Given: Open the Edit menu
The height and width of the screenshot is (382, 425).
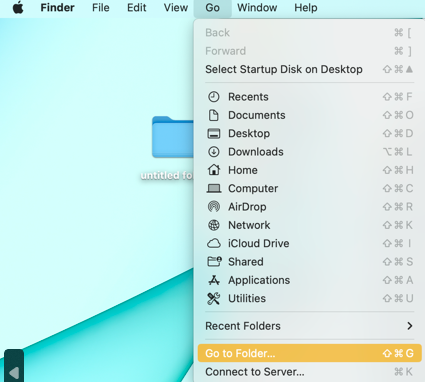Looking at the screenshot, I should 137,7.
